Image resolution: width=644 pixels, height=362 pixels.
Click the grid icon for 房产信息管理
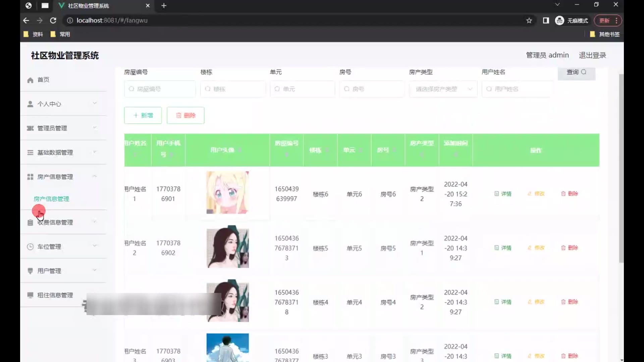[x=30, y=177]
